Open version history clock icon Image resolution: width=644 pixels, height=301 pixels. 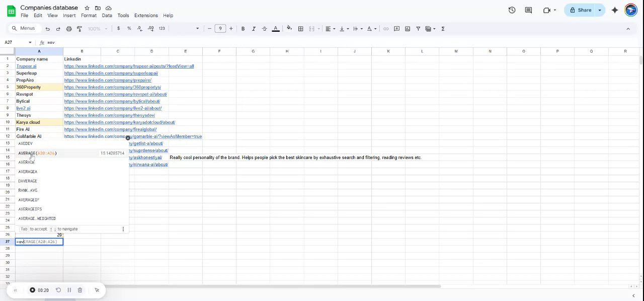[512, 10]
